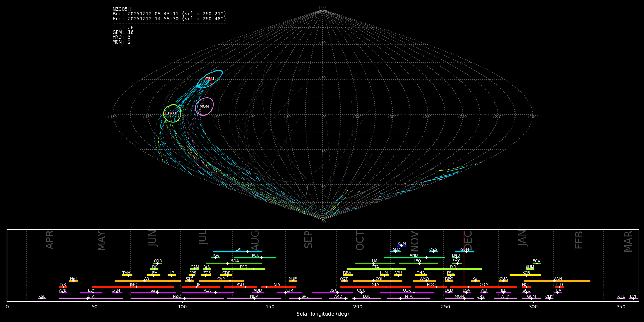Screen dimensions: 644x322
Task: Click the AUG month label in the timeline
Action: pyautogui.click(x=255, y=240)
